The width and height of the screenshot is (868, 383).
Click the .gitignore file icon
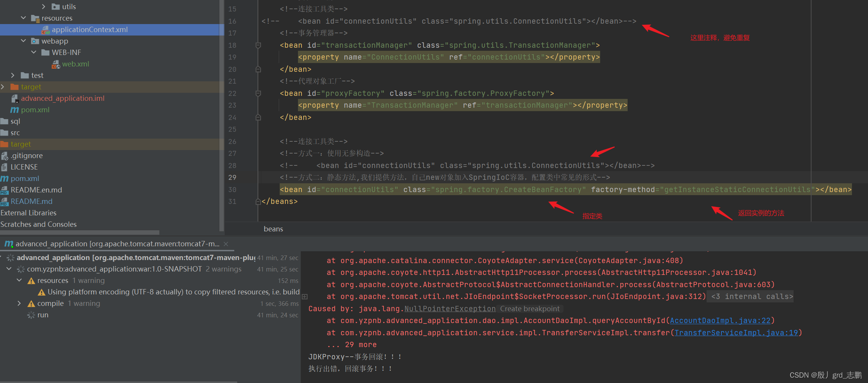click(5, 155)
